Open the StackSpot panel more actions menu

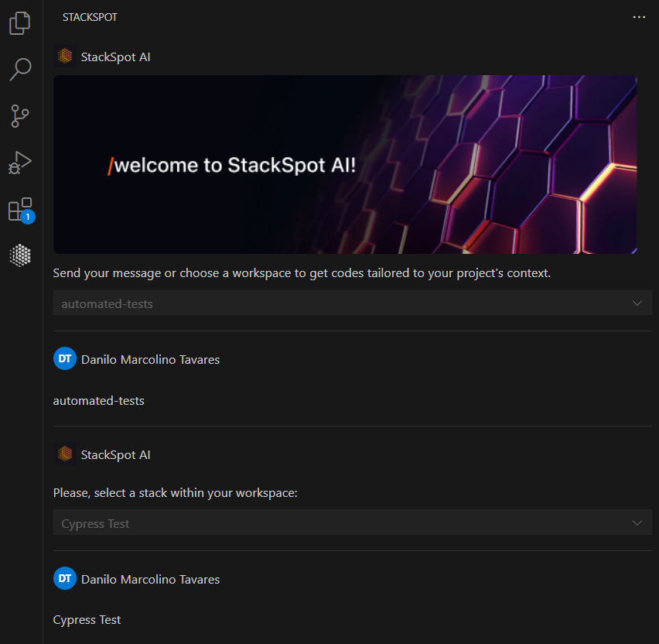639,17
